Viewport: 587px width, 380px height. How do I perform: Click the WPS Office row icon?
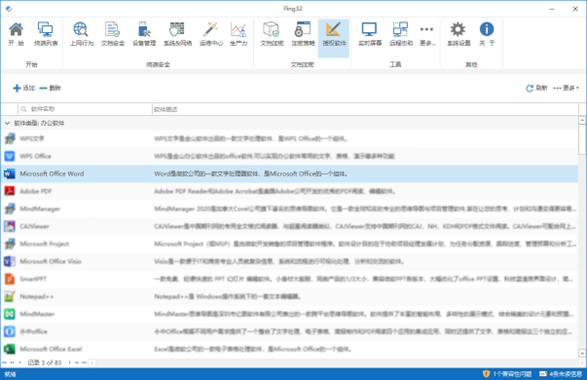(x=9, y=156)
